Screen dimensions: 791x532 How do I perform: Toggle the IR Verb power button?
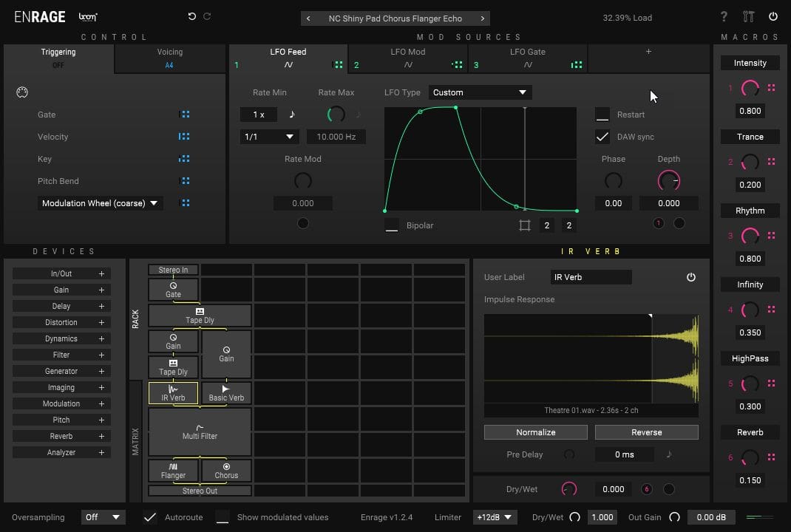691,277
